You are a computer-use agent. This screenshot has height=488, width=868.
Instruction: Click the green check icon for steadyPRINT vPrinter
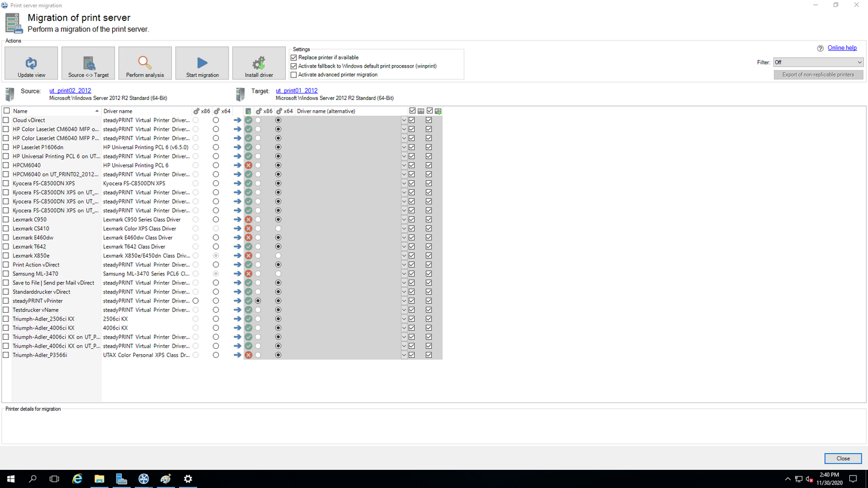[248, 301]
